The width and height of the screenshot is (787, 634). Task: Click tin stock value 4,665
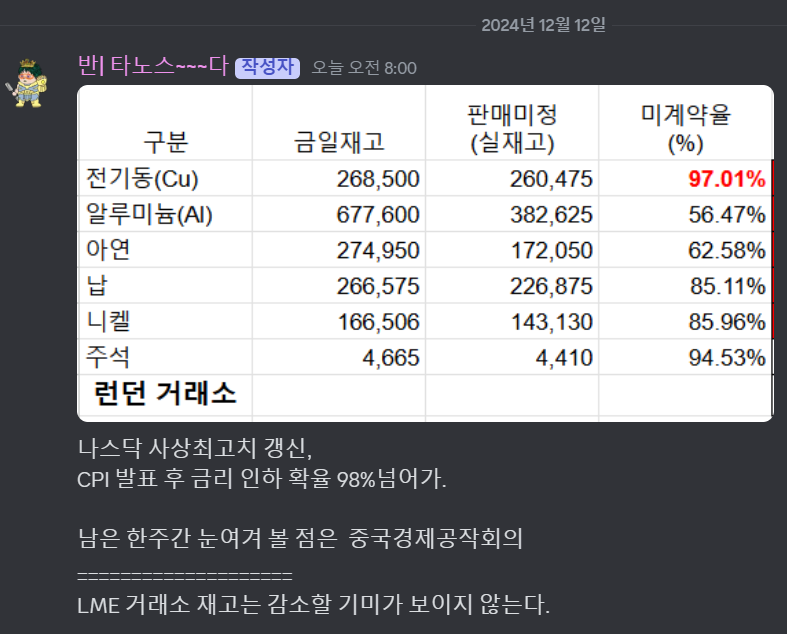pos(391,358)
